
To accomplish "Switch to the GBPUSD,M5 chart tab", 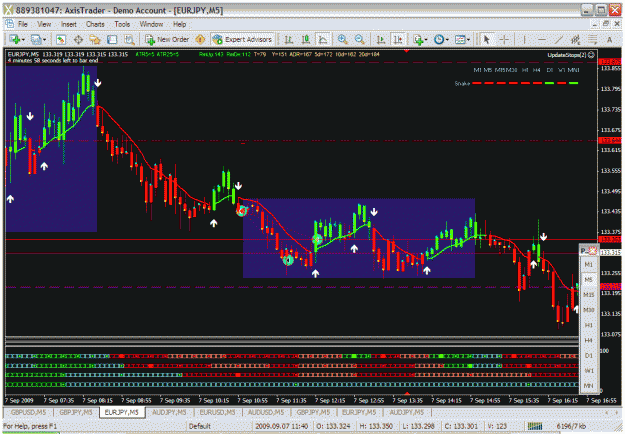I will click(x=28, y=412).
